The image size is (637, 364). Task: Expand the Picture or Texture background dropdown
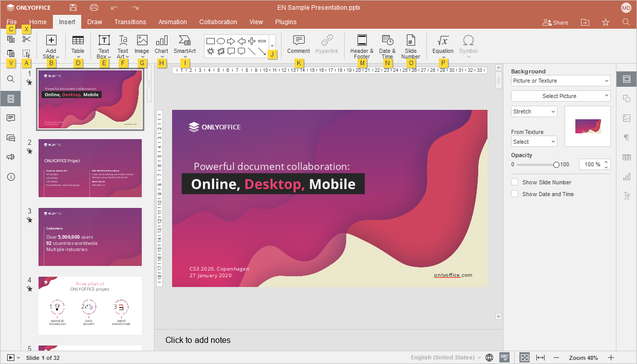pyautogui.click(x=560, y=81)
